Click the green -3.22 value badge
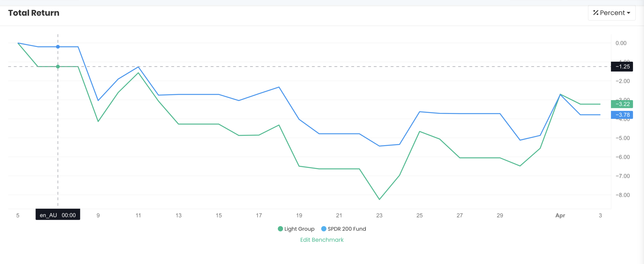Image resolution: width=644 pixels, height=264 pixels. tap(622, 103)
